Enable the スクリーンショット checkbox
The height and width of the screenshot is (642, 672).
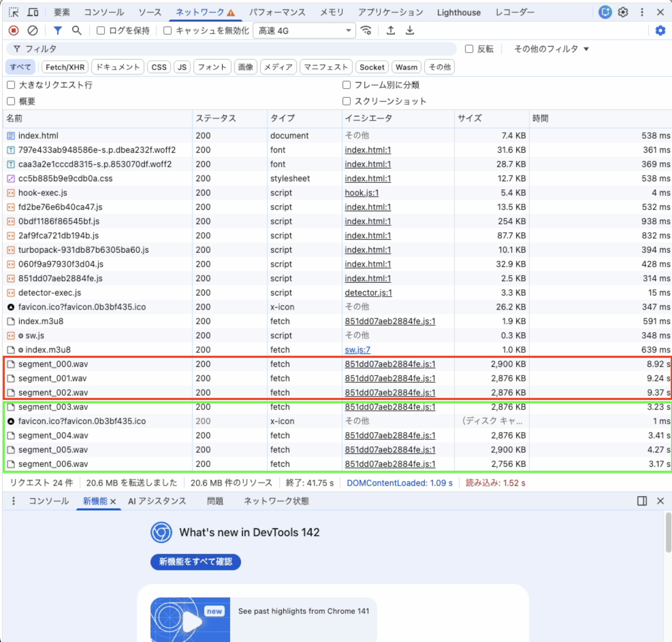pos(346,101)
